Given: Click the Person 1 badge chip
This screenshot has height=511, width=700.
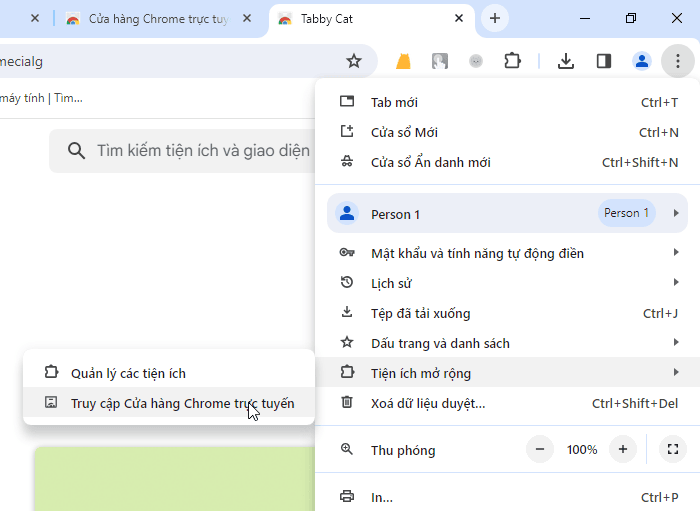Looking at the screenshot, I should click(x=626, y=213).
